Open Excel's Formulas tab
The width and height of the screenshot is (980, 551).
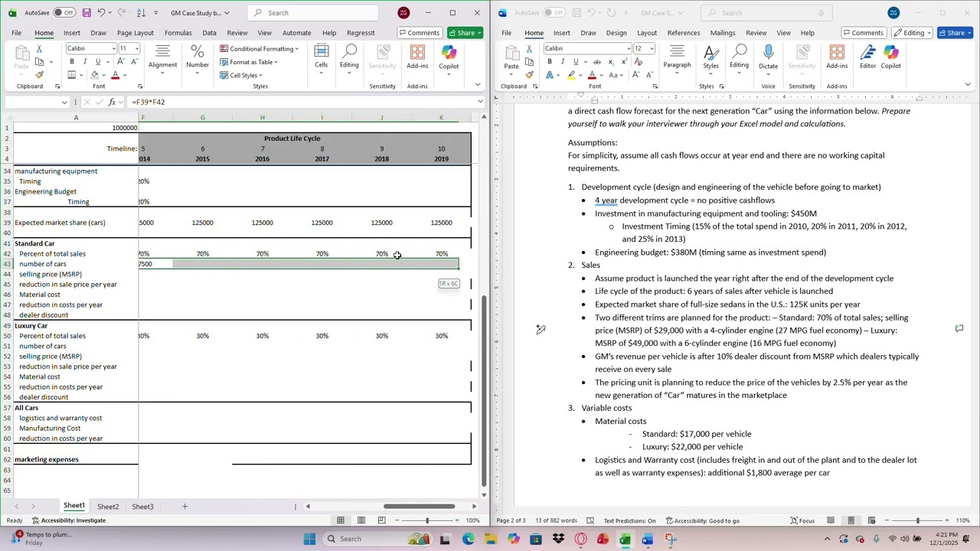pos(178,33)
